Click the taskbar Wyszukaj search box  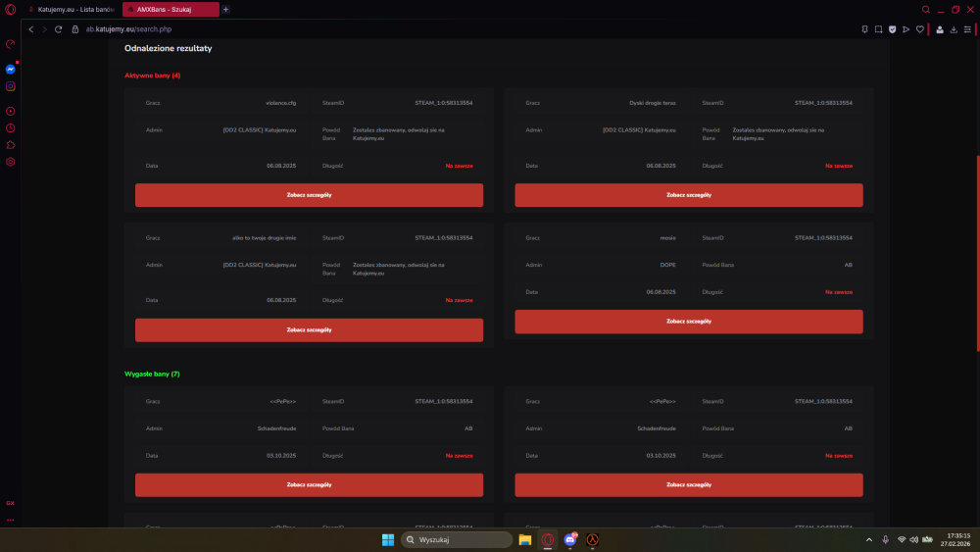(457, 539)
